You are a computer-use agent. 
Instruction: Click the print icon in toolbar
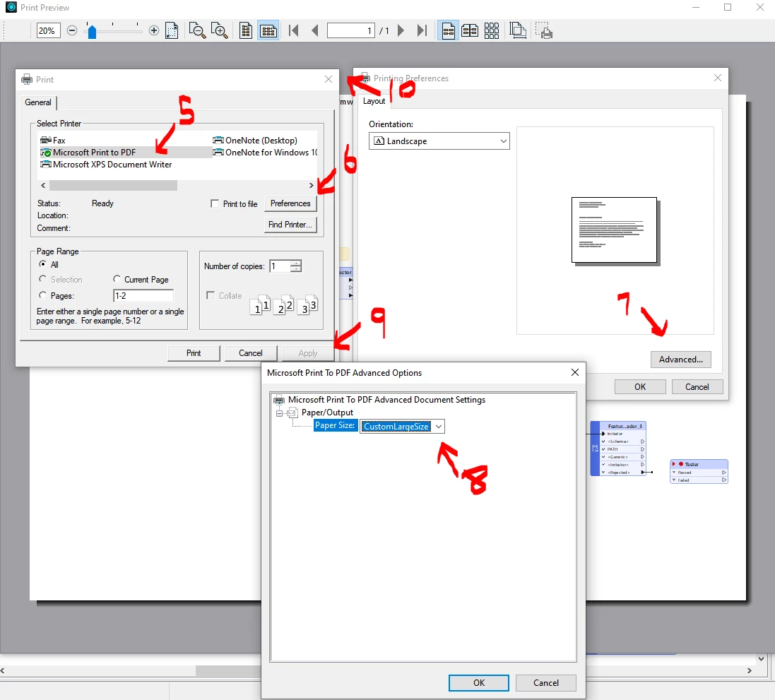click(544, 30)
